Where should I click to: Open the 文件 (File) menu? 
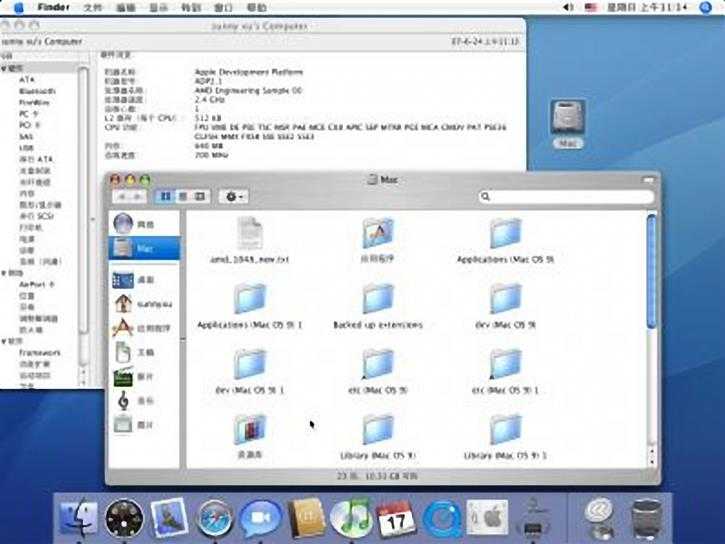click(x=92, y=7)
